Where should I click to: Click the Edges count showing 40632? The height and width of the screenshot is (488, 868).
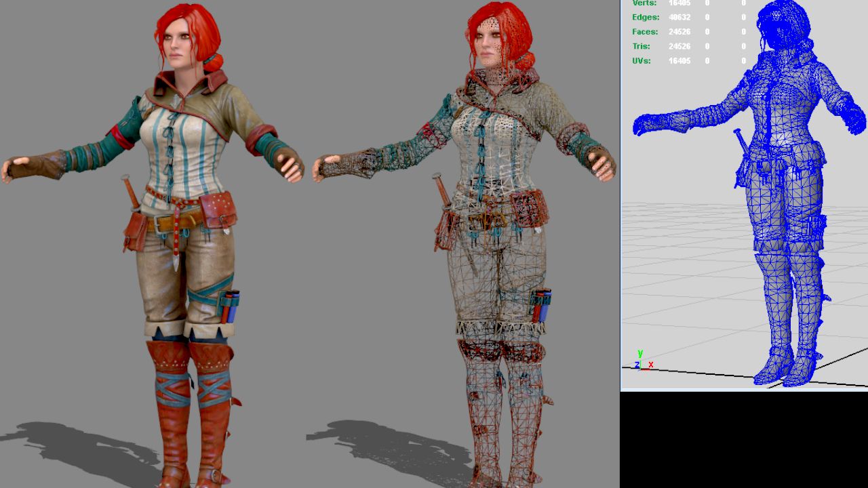point(679,17)
